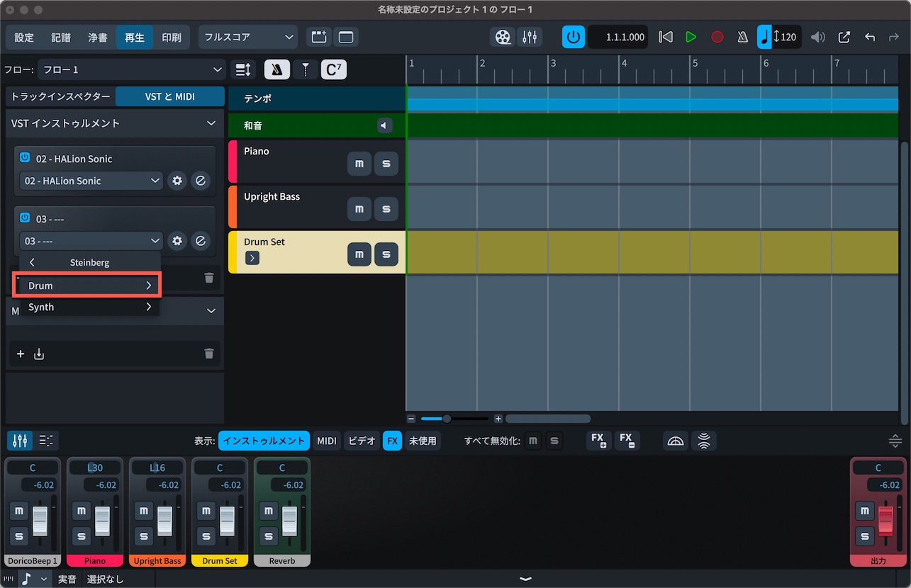
Task: Open the video window film-reel icon
Action: pyautogui.click(x=503, y=37)
